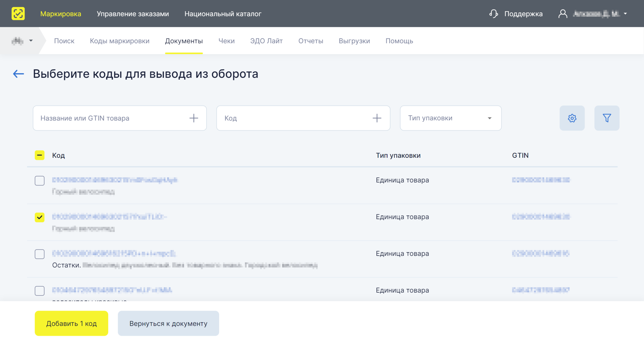Open the Отчеты tab

tap(311, 41)
